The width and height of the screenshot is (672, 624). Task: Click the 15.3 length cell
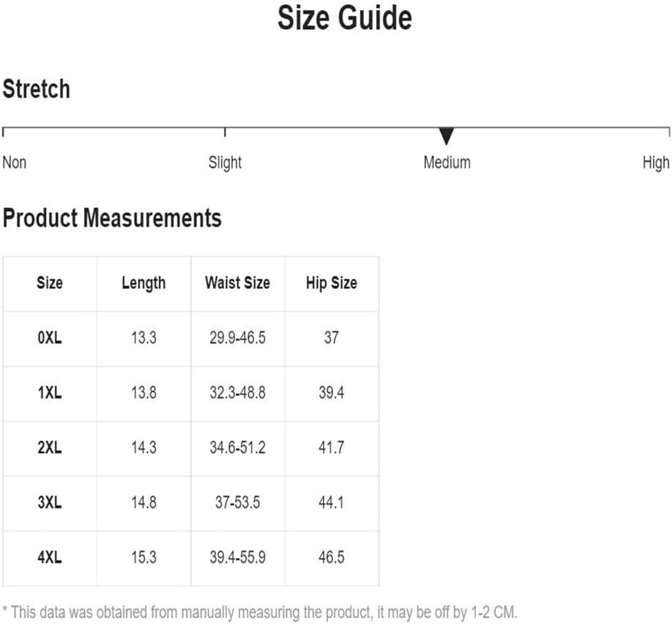(x=143, y=557)
